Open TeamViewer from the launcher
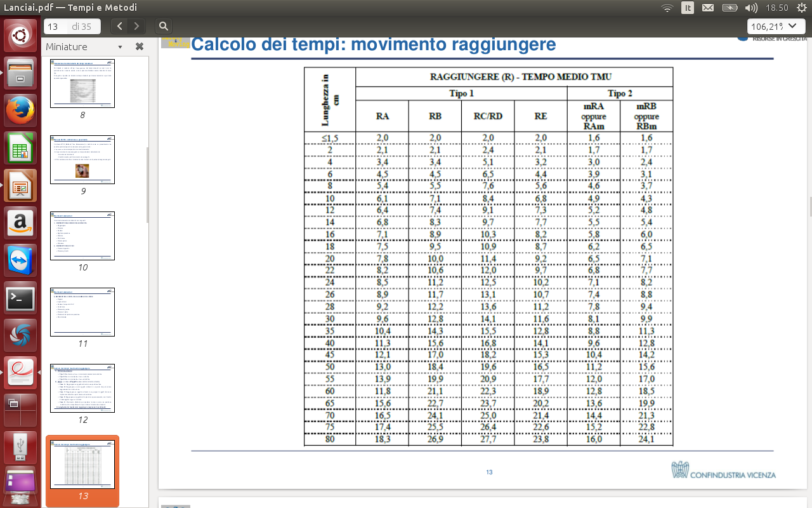Image resolution: width=812 pixels, height=508 pixels. click(x=20, y=261)
